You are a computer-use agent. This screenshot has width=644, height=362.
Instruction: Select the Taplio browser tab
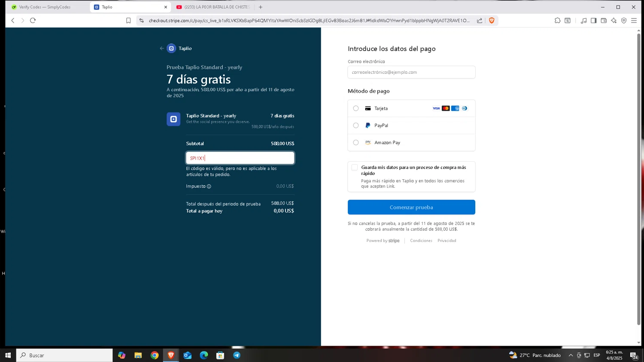(131, 7)
